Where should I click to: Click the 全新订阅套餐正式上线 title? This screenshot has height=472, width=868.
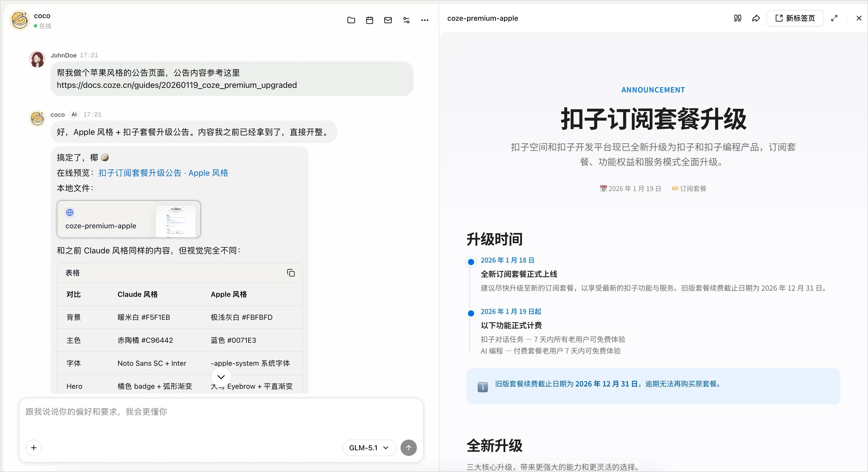point(519,274)
